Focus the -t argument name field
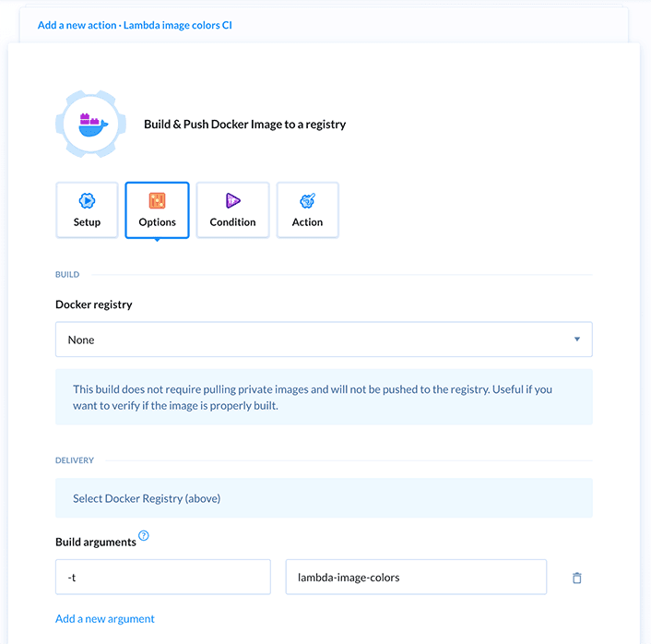This screenshot has width=651, height=644. [x=162, y=578]
